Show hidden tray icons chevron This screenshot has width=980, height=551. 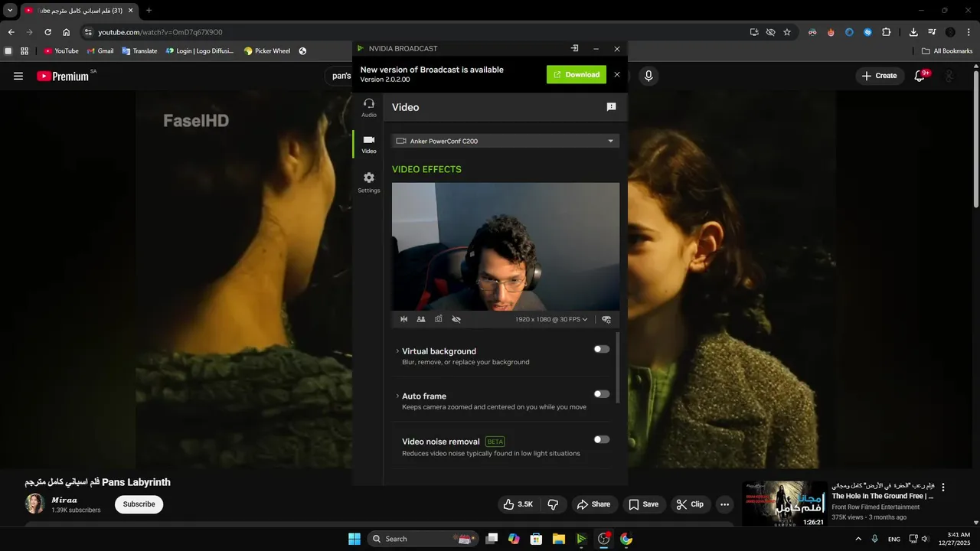point(858,539)
